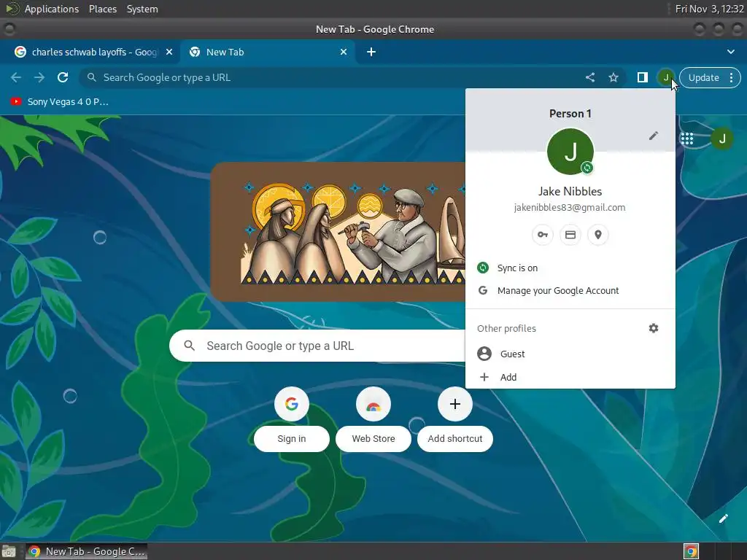Viewport: 747px width, 560px height.
Task: Click the Google account avatar on page
Action: (721, 139)
